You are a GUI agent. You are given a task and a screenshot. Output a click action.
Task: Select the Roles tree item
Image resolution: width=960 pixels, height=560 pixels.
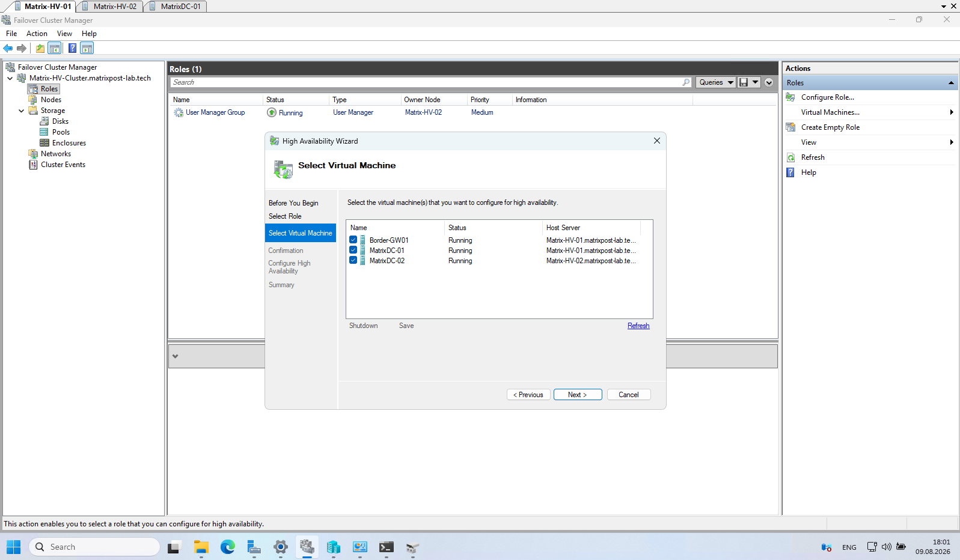tap(49, 89)
